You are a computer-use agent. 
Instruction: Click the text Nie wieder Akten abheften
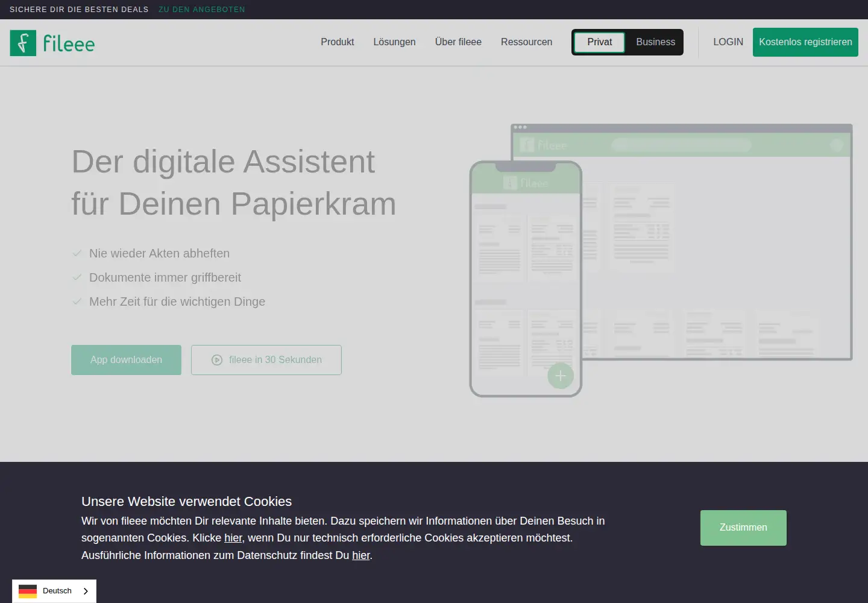(159, 254)
